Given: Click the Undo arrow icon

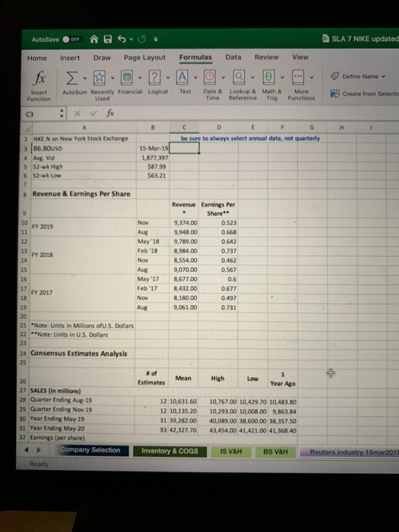Looking at the screenshot, I should coord(122,40).
